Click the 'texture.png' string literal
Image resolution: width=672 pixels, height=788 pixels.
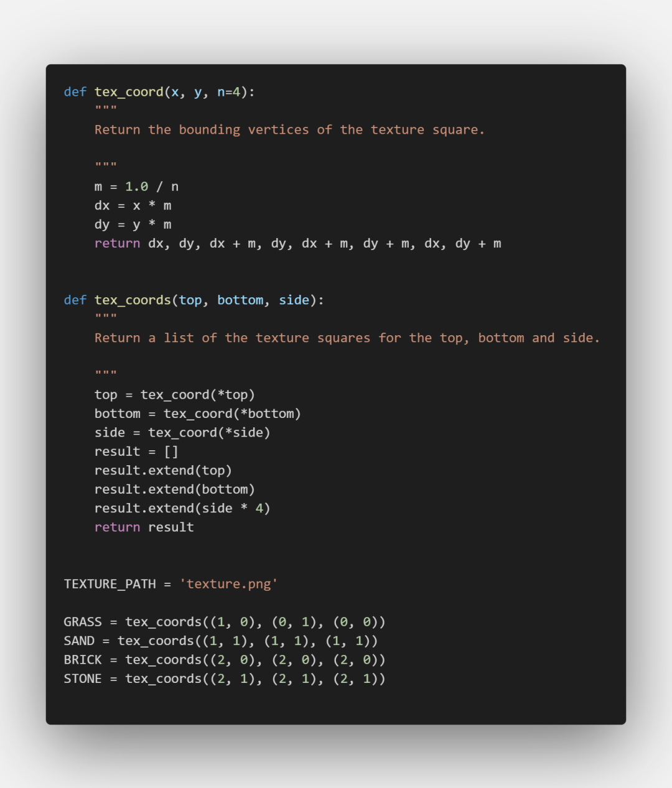coord(228,584)
